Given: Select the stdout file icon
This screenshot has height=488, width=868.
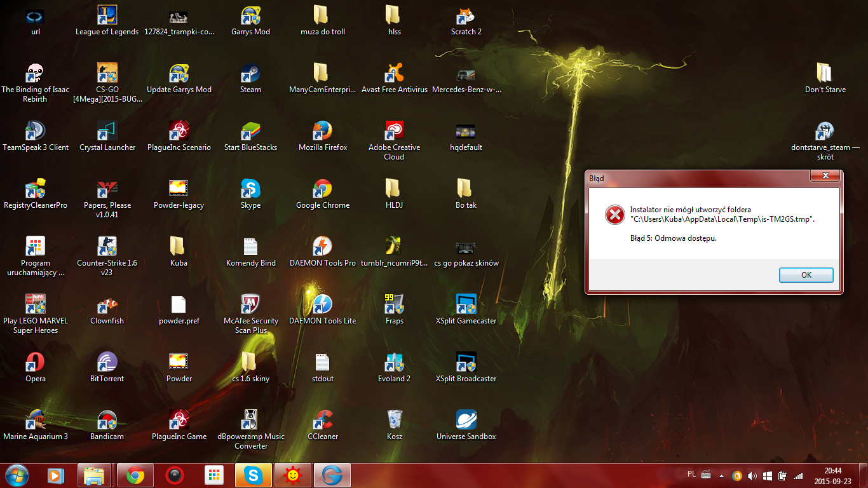Looking at the screenshot, I should (323, 367).
